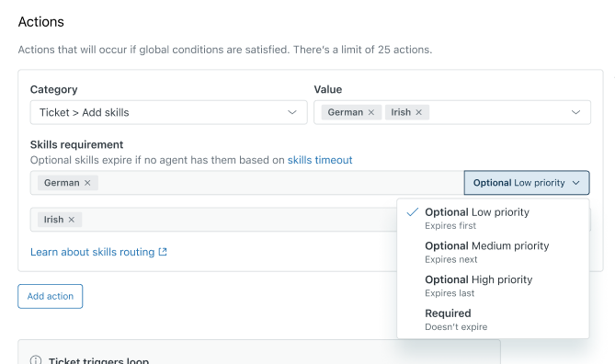
Task: Click Ticket triggers loop text
Action: 99,360
